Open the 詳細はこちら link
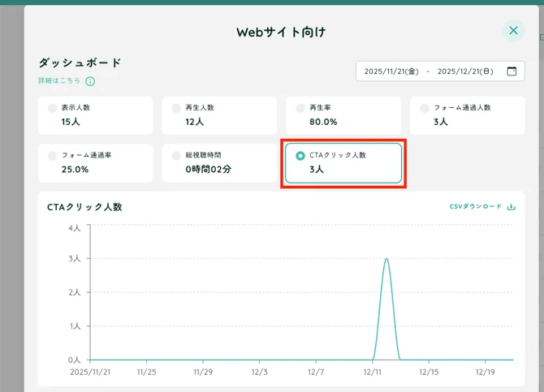The width and height of the screenshot is (544, 392). (59, 80)
